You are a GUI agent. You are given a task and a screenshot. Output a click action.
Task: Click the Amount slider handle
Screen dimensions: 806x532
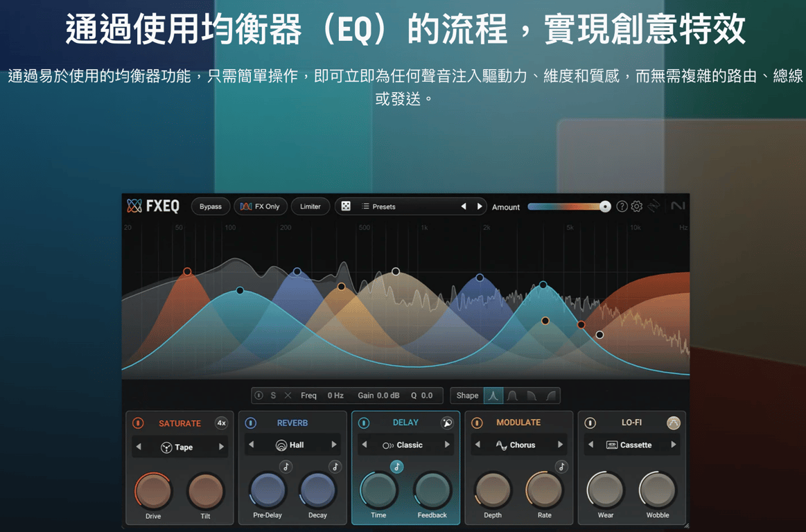point(605,206)
